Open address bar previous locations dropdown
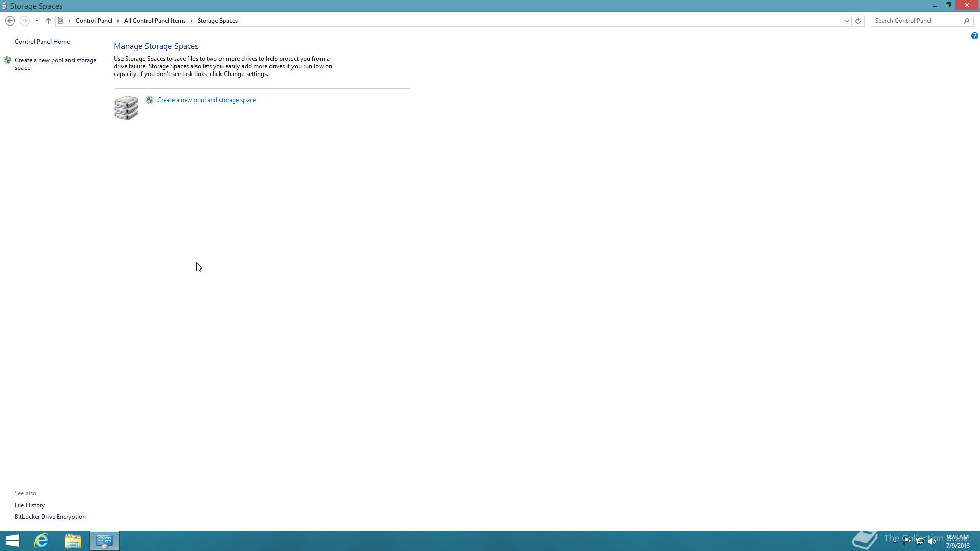Screen dimensions: 980x551 tap(847, 21)
